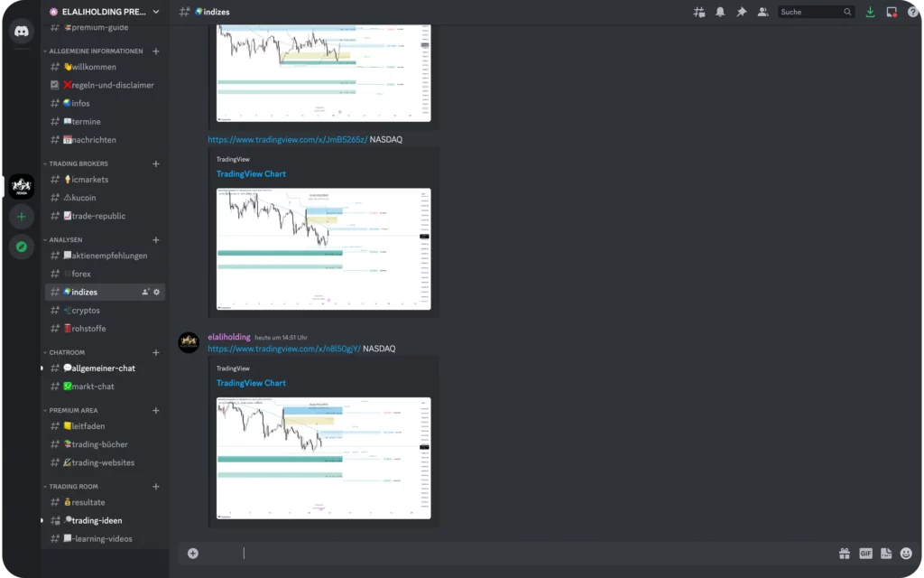The image size is (924, 578).
Task: Explore discoverable servers compass icon
Action: (22, 247)
